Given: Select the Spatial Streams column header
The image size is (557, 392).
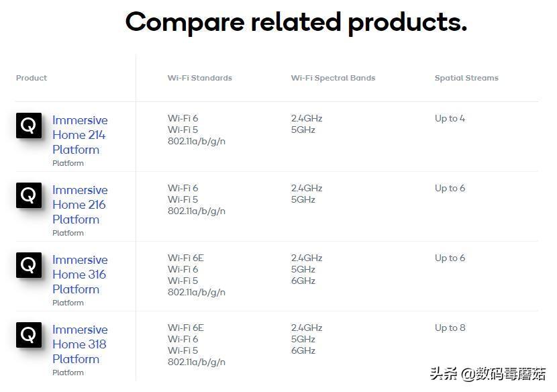Looking at the screenshot, I should tap(466, 78).
